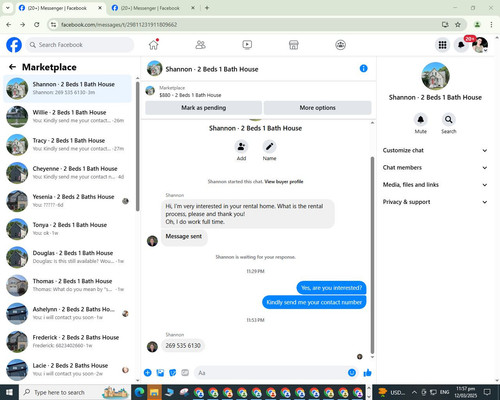Screen dimensions: 500x400
Task: Click the Windows taskbar search box
Action: click(x=74, y=392)
